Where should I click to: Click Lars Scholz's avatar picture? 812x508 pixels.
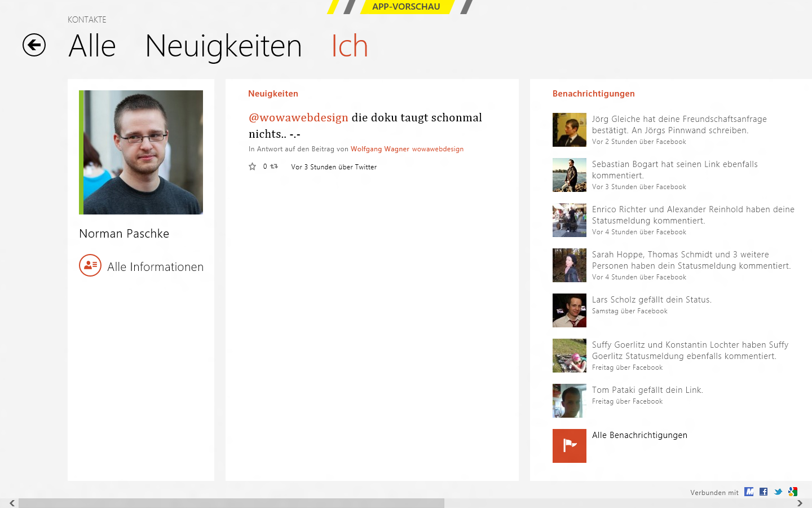click(x=570, y=310)
